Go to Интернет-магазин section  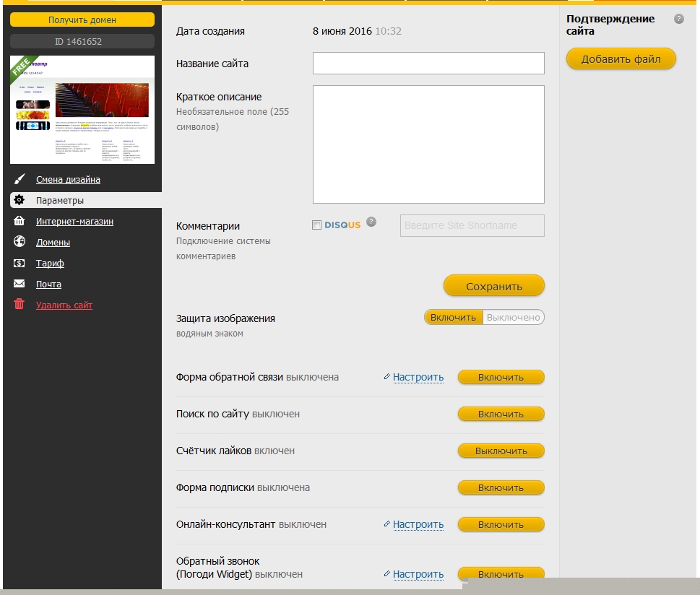(x=74, y=222)
